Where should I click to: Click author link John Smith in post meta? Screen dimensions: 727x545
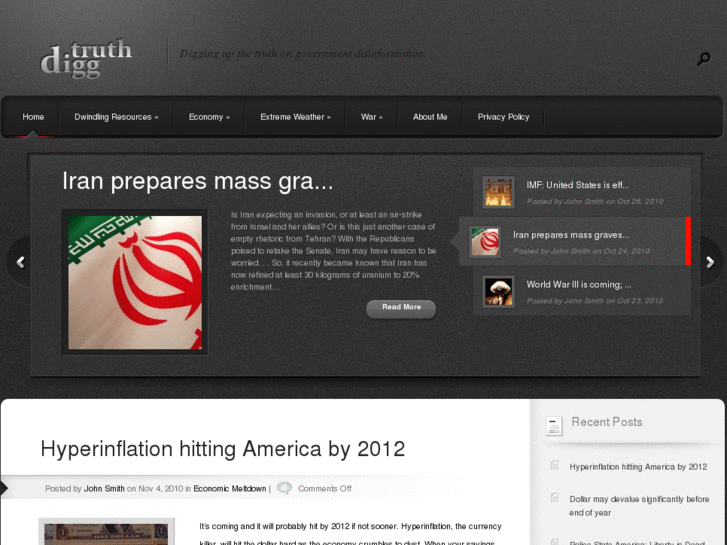pos(104,488)
